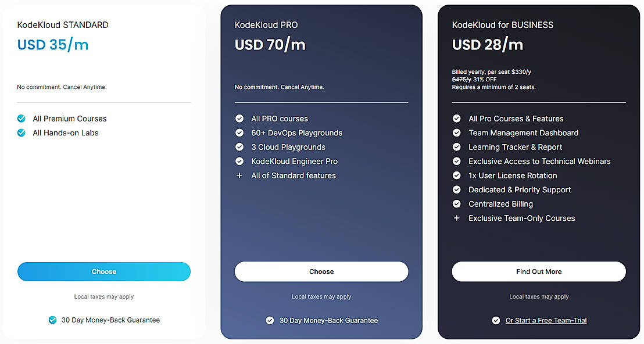Choose the KodeKloud STANDARD plan
The width and height of the screenshot is (644, 344).
point(103,271)
